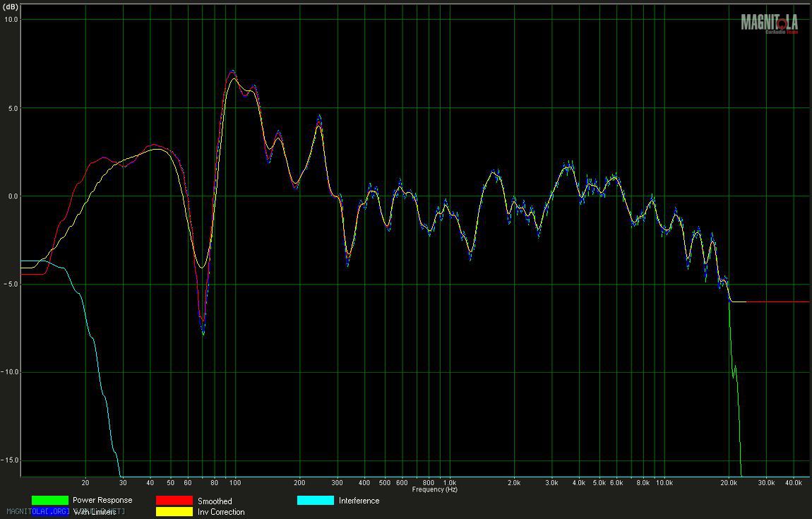This screenshot has width=812, height=519.
Task: Click the red Smoothed legend swatch
Action: pos(174,501)
